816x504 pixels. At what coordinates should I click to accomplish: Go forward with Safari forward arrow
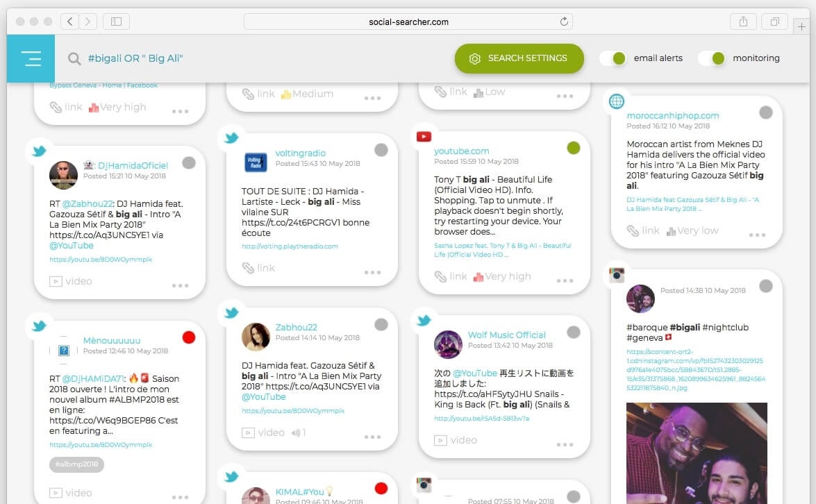[x=88, y=22]
